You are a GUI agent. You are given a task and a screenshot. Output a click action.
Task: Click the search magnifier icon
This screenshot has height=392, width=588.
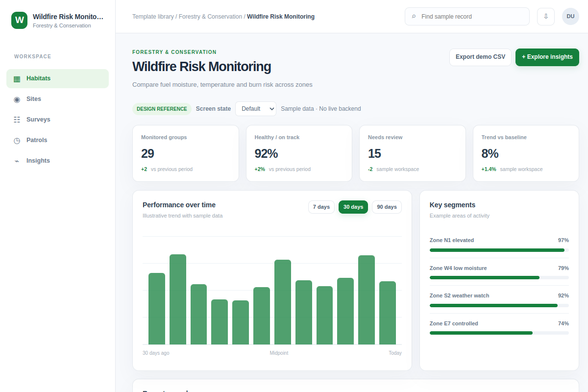(x=414, y=17)
